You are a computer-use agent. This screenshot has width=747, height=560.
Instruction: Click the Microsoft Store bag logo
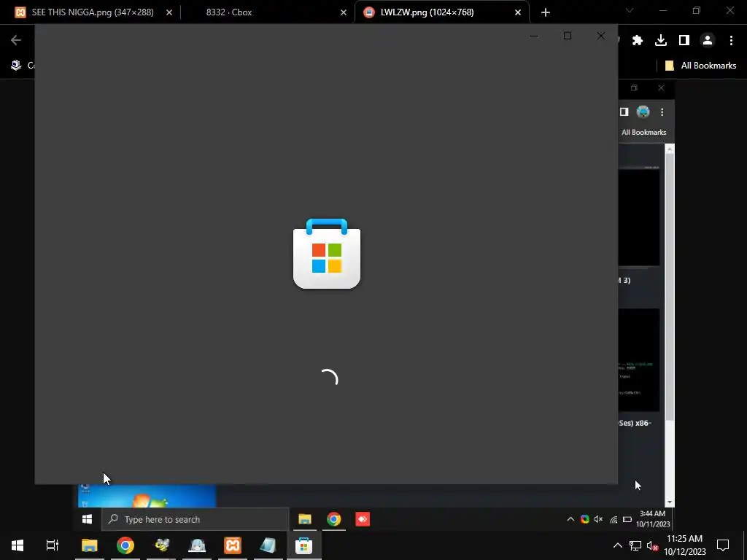(327, 254)
